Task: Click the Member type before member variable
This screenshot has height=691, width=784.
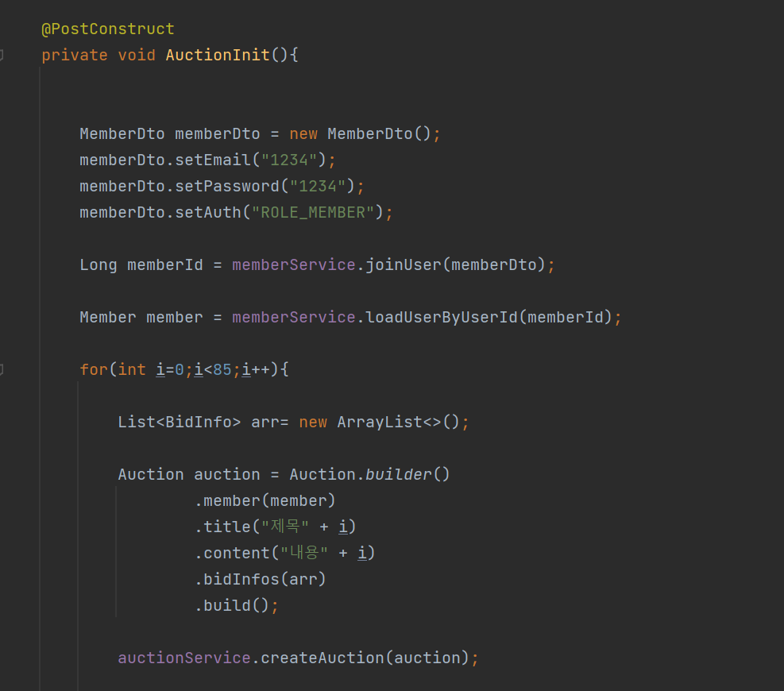Action: [108, 318]
